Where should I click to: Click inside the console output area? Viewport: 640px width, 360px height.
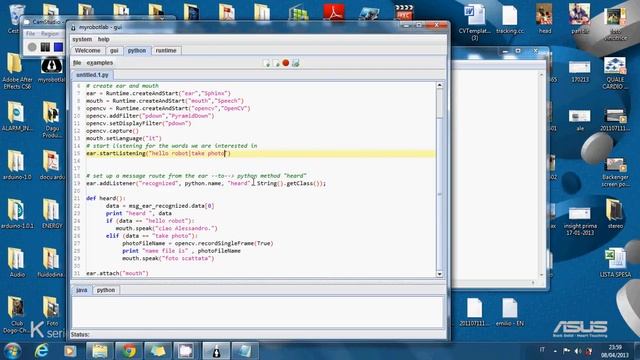tap(257, 311)
